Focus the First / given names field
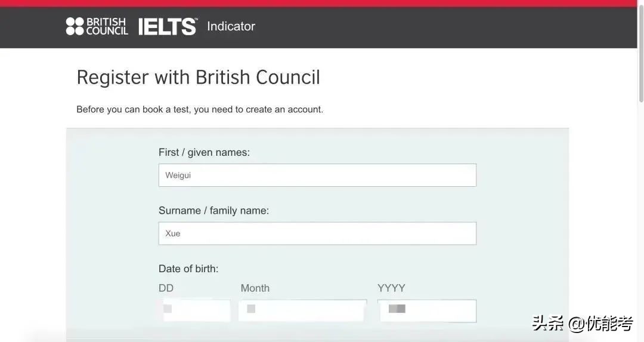 click(x=317, y=175)
